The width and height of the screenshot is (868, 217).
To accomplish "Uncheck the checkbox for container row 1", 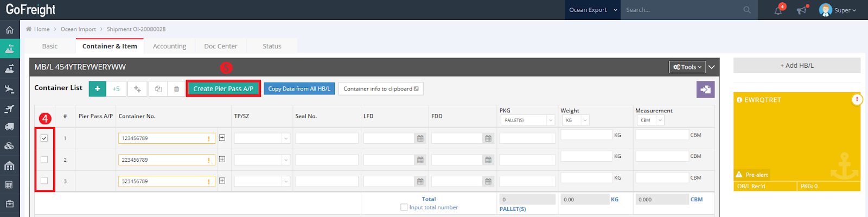I will point(44,138).
